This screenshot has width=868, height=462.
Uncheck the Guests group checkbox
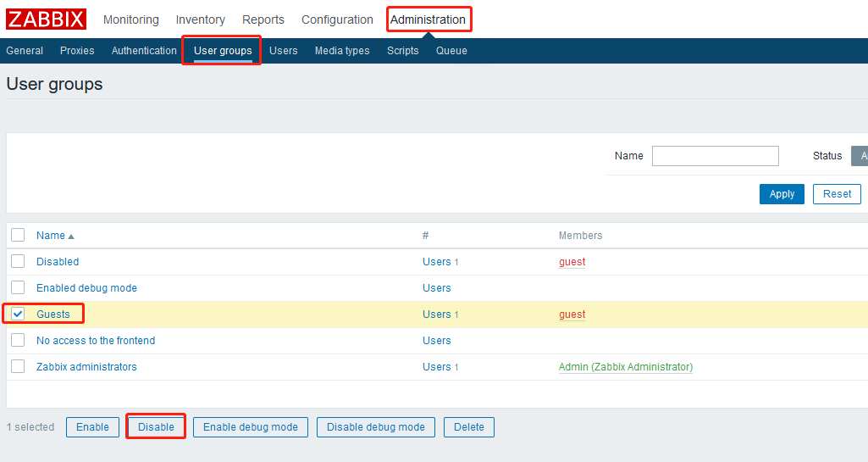18,314
